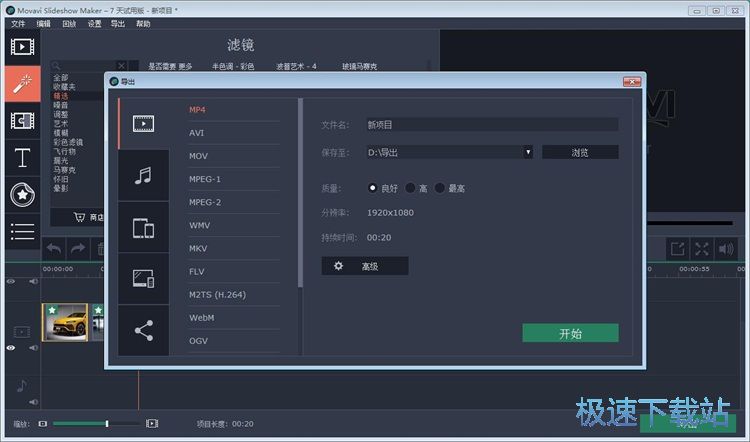Choose the share online upload icon
The image size is (750, 442).
click(143, 331)
